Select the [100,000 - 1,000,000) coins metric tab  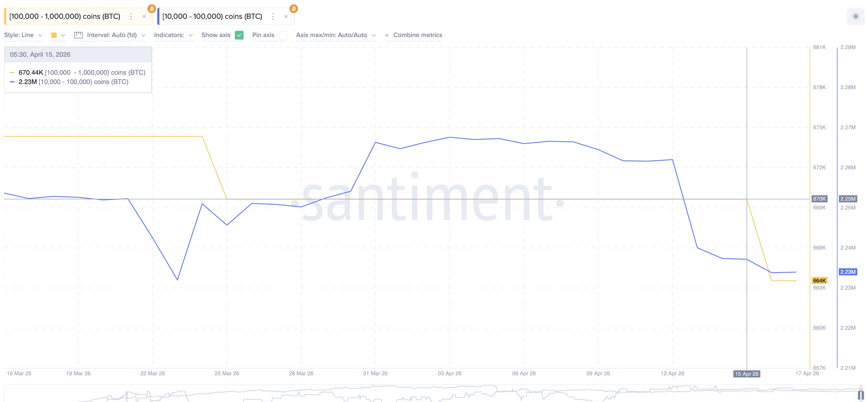click(x=64, y=16)
